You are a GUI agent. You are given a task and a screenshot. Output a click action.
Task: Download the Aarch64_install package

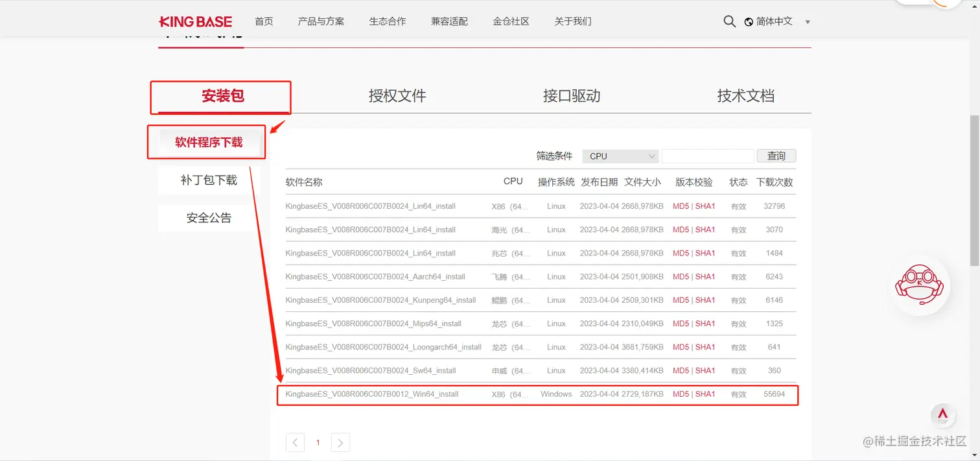pos(375,277)
